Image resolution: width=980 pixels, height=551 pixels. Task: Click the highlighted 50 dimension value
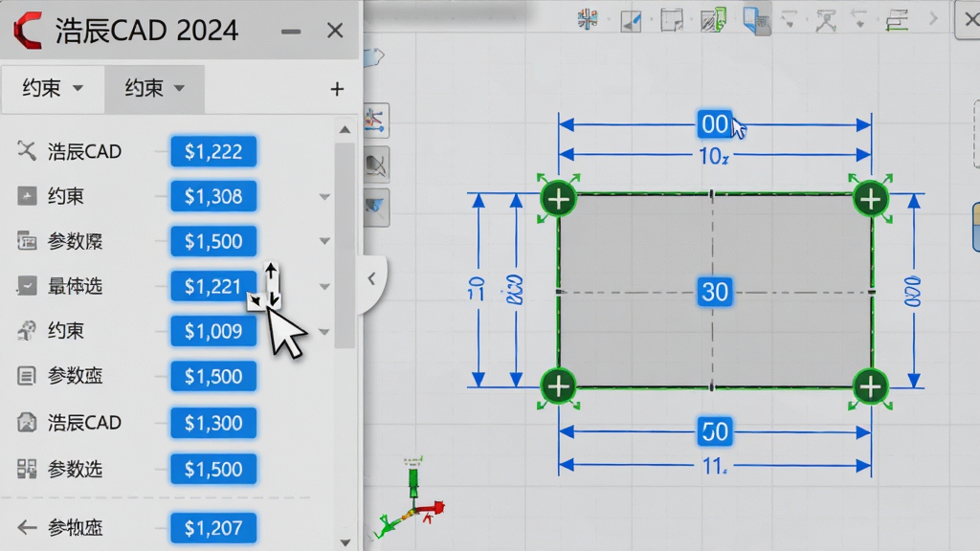714,431
